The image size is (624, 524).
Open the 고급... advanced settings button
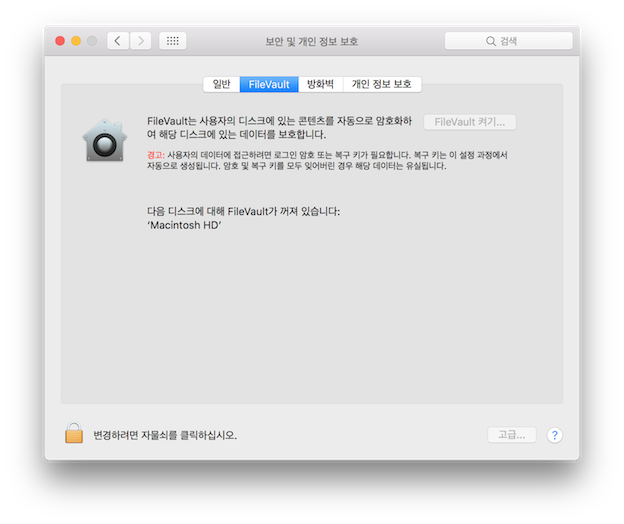point(512,435)
